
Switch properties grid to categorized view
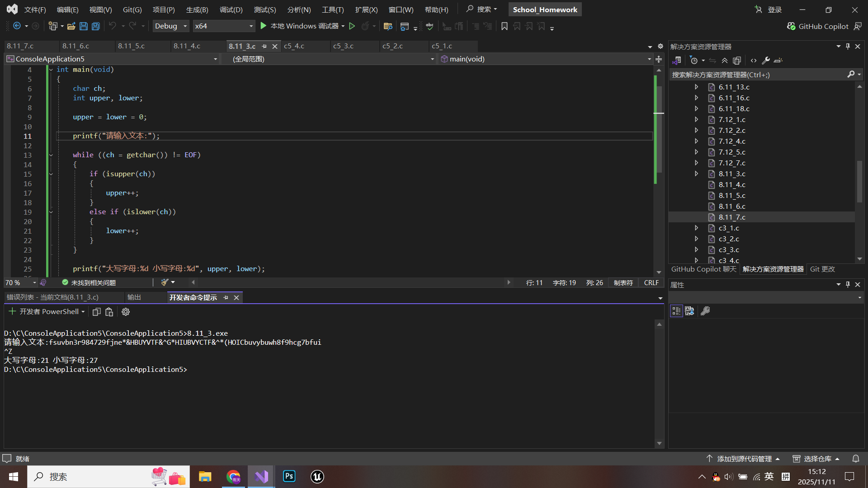click(676, 311)
